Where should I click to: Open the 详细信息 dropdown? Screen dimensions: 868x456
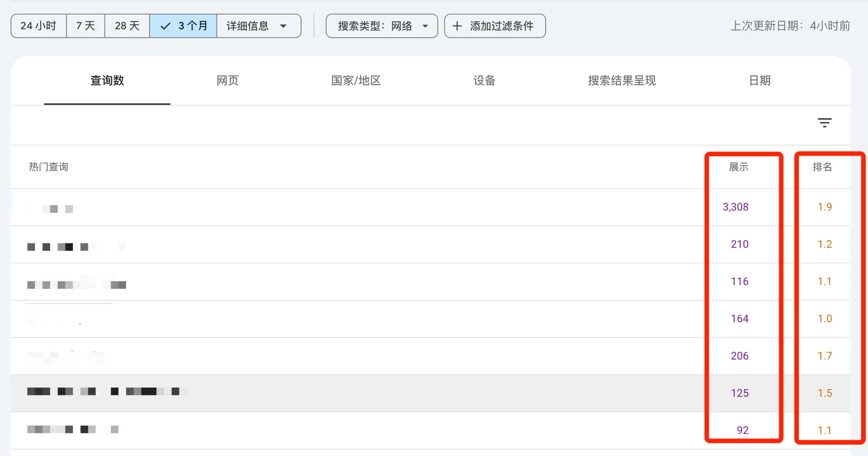[259, 26]
